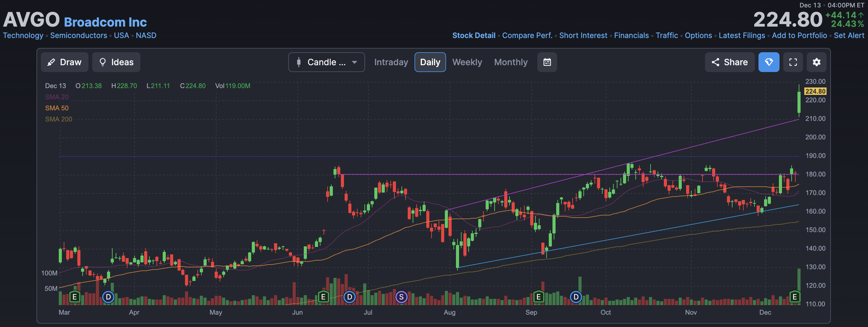The image size is (868, 327).
Task: Share the chart
Action: point(729,62)
